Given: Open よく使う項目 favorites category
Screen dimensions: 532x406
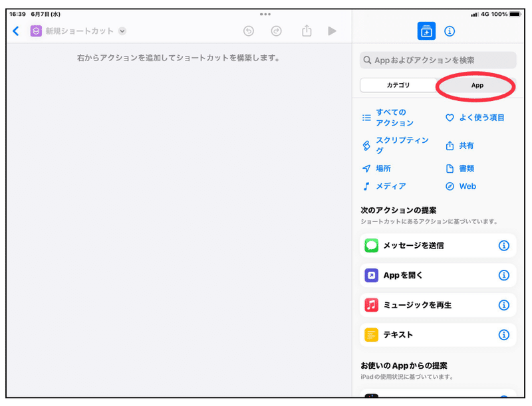Looking at the screenshot, I should click(x=475, y=118).
